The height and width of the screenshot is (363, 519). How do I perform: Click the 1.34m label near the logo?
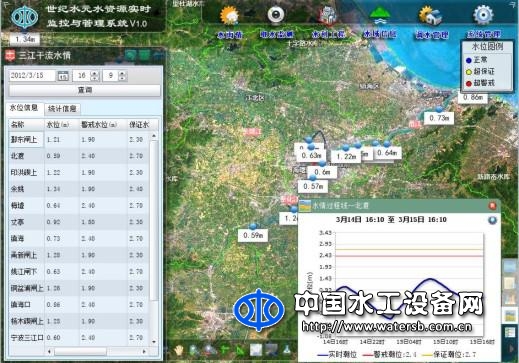point(25,39)
